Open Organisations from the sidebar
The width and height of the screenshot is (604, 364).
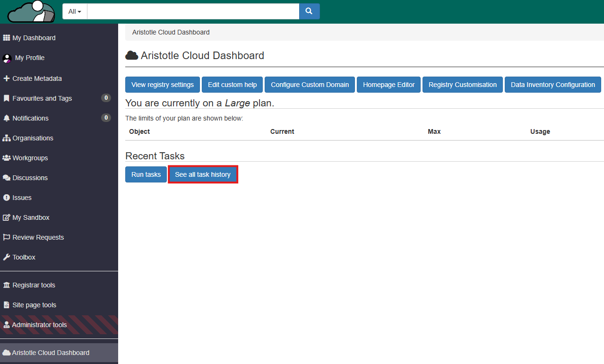tap(33, 138)
